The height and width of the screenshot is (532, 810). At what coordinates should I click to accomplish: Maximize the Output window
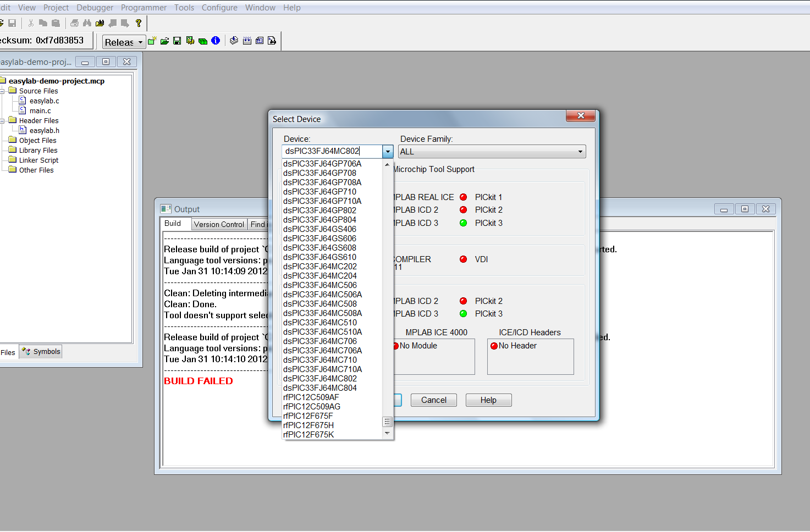tap(745, 209)
